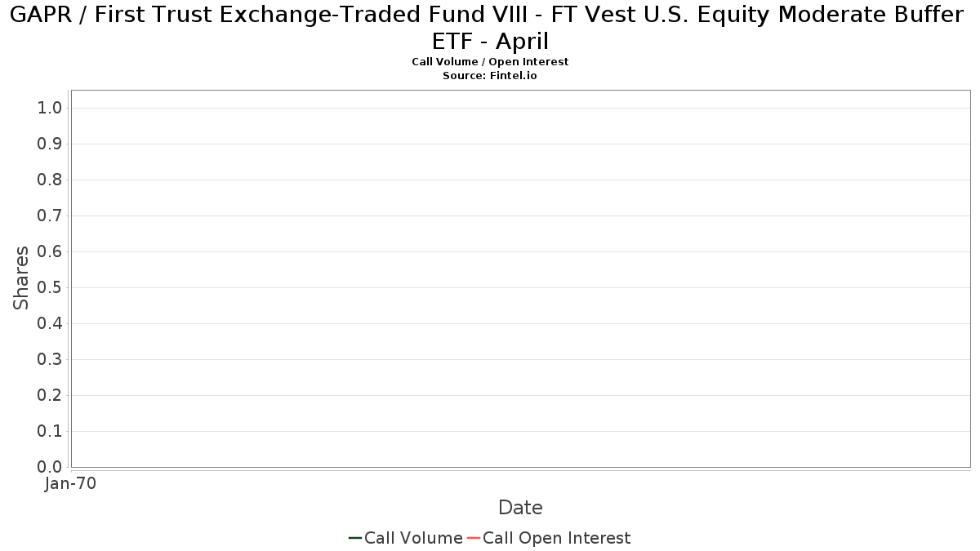The width and height of the screenshot is (980, 551).
Task: Click the center of the empty plot area
Action: (520, 278)
